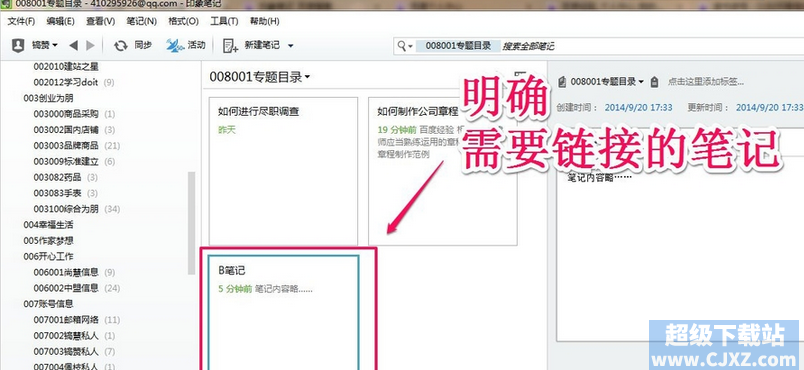804x370 pixels.
Task: Click the tag icon in note header
Action: point(654,81)
